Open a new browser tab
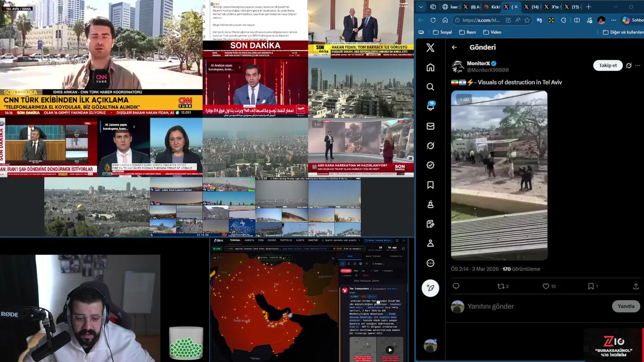644x362 pixels. (x=588, y=7)
